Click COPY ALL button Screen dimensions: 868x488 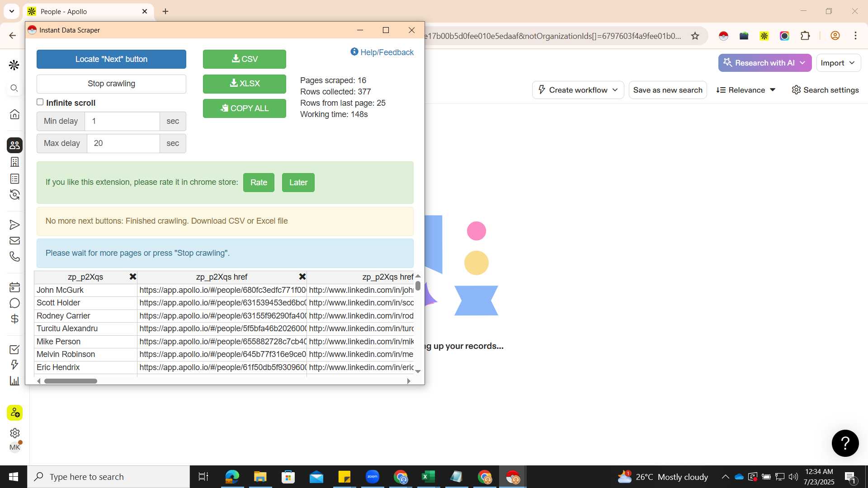[245, 108]
